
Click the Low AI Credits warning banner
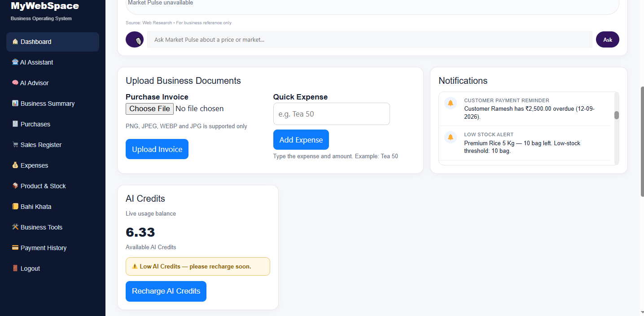(x=198, y=266)
